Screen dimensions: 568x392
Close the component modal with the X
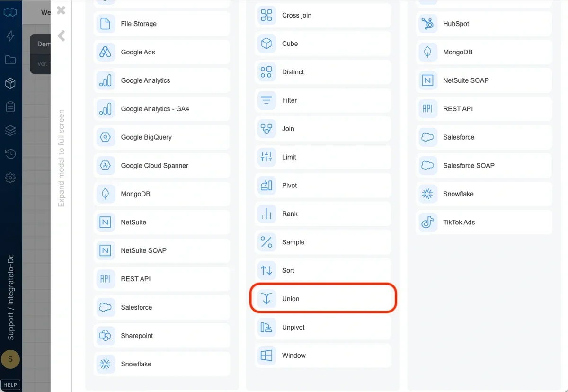click(x=61, y=10)
